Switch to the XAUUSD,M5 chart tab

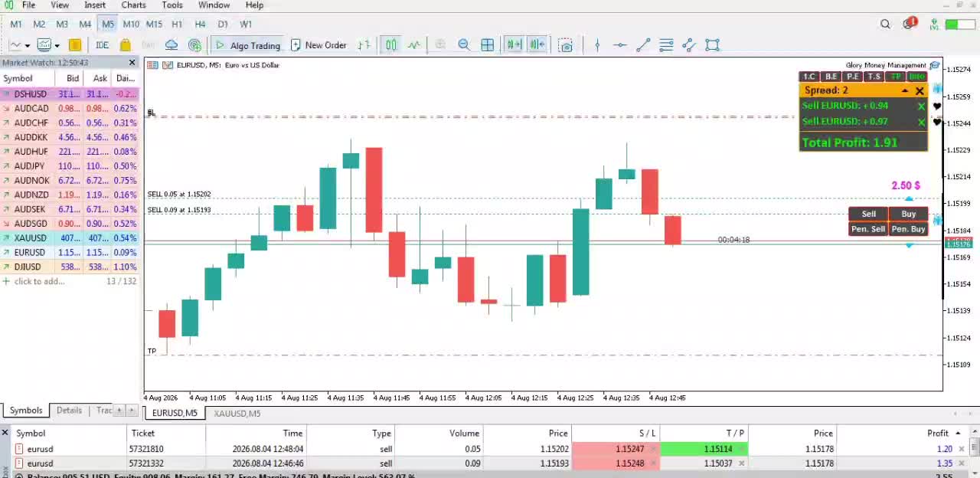(237, 414)
